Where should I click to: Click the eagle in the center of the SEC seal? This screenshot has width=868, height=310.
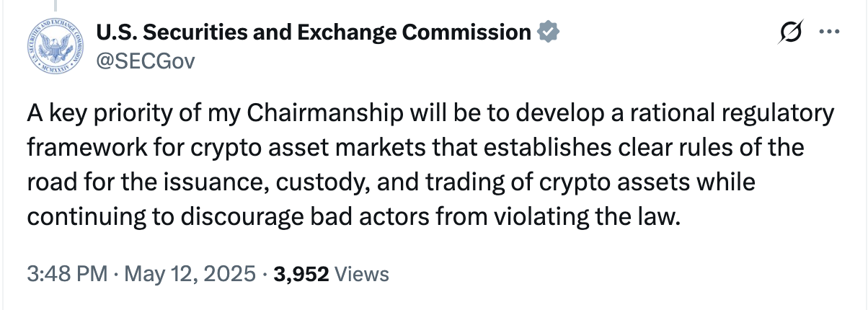click(x=55, y=45)
